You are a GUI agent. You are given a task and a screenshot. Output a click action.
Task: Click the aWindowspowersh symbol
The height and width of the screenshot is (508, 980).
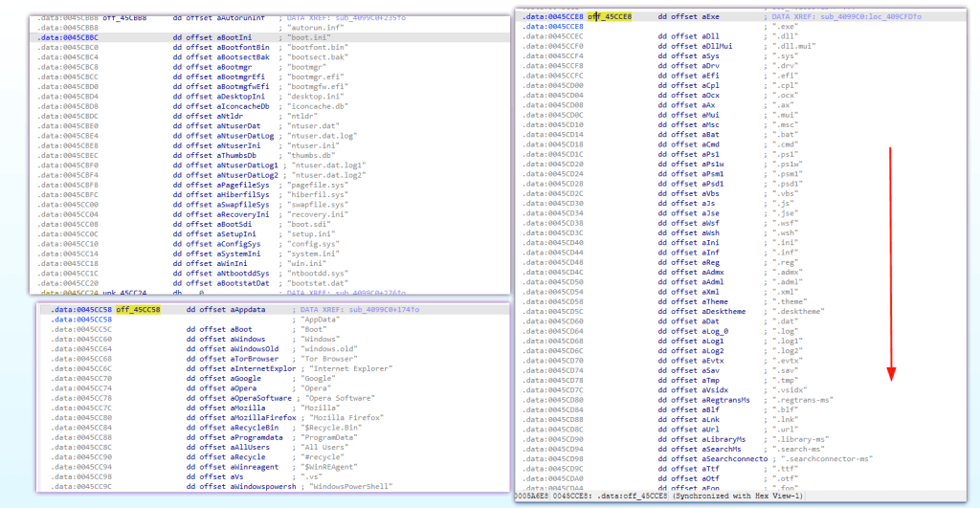[263, 486]
